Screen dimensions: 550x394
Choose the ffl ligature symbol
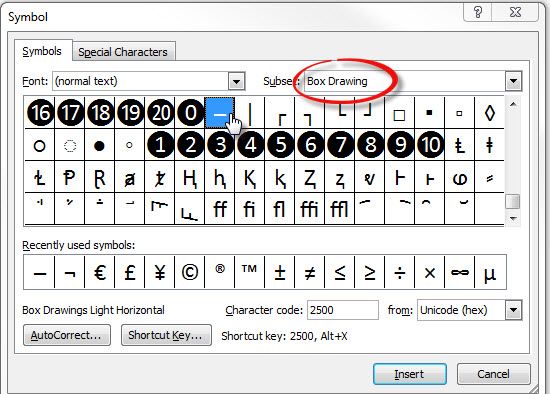tap(340, 209)
